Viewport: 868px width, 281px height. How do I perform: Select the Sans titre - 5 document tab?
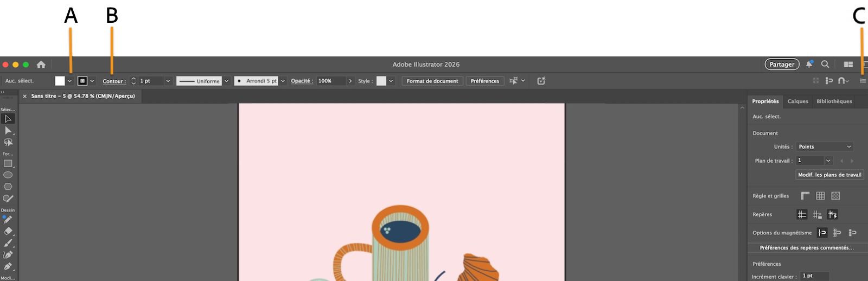click(x=83, y=96)
